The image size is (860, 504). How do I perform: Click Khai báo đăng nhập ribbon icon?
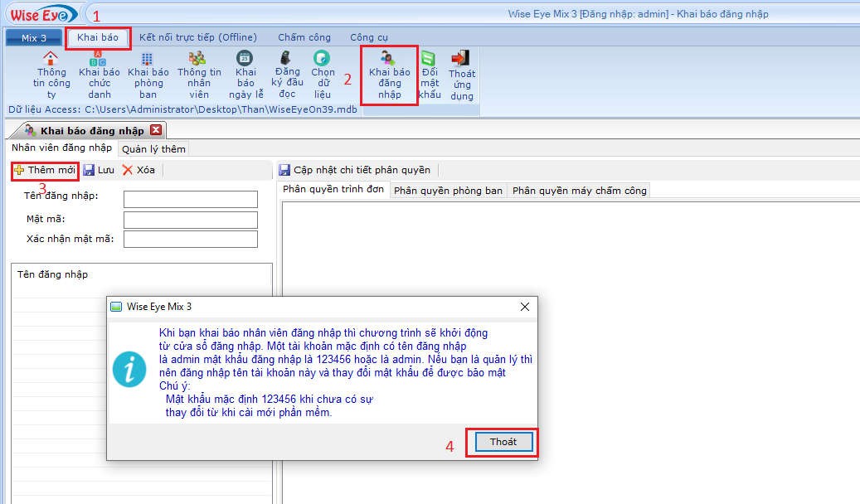[388, 60]
